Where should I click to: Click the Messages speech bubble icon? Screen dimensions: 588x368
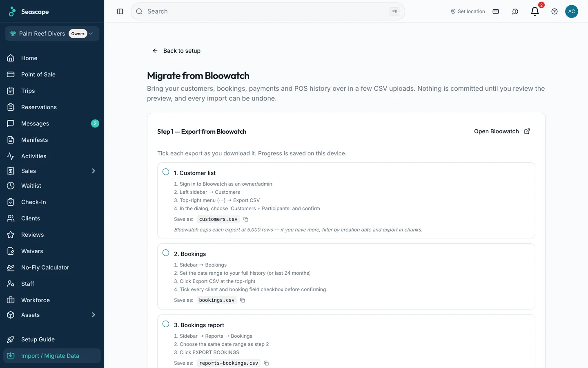(x=11, y=123)
